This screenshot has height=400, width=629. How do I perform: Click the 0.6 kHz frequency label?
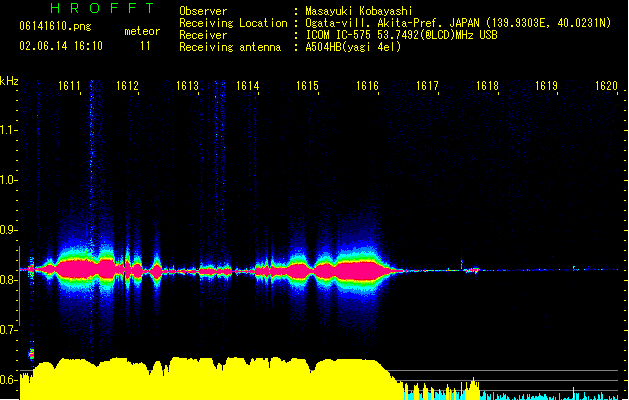coord(8,380)
